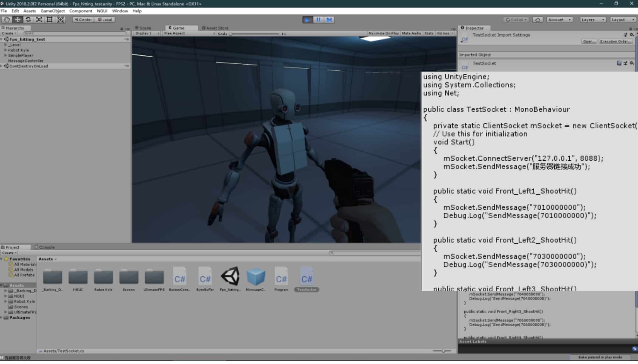Open Unity cloud services button

(538, 20)
